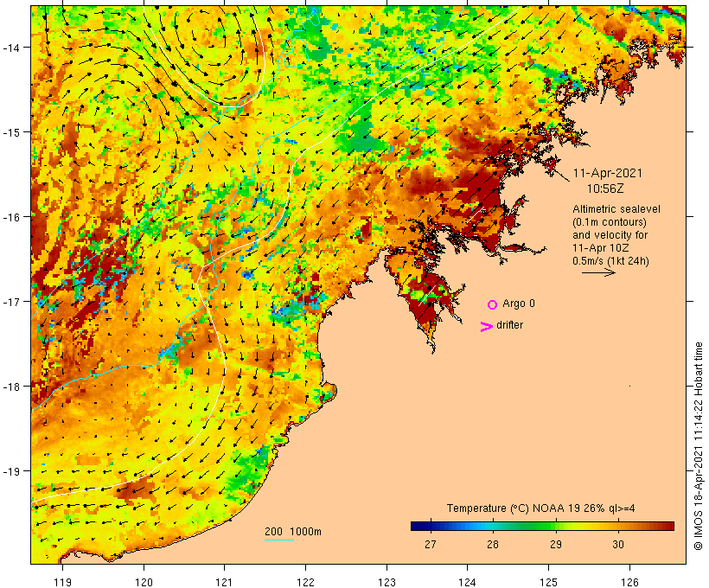Click the colorbar tick label 27

[431, 545]
